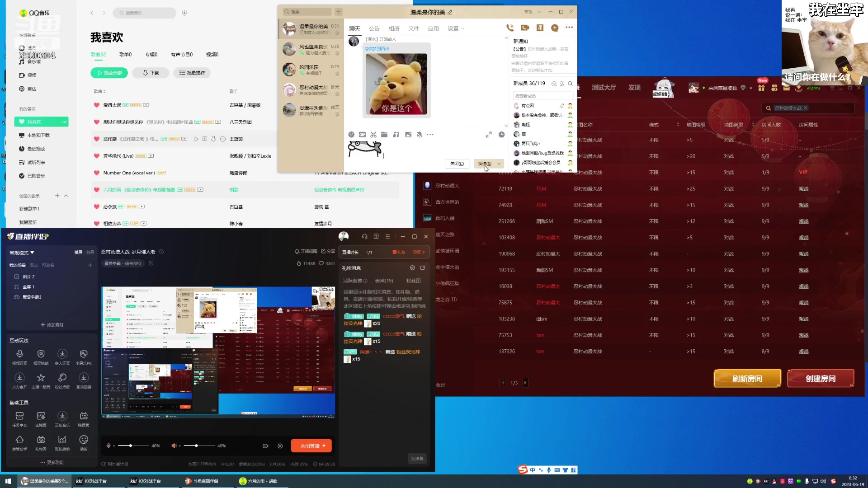Insert an image in QQ chat toolbar
Viewport: 868px width, 488px height.
(x=408, y=135)
